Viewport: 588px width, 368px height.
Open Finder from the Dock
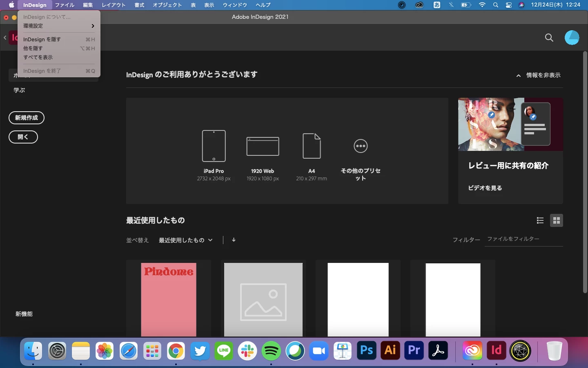[33, 350]
